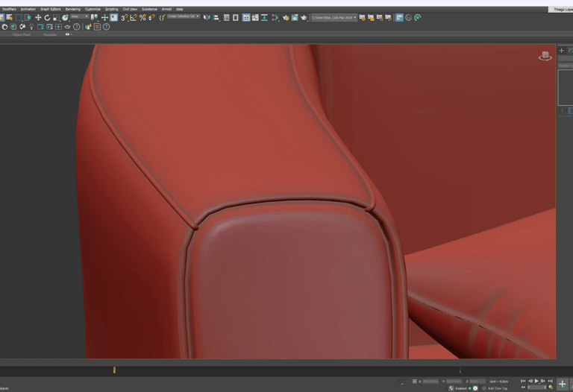
Task: Toggle Absolute/Offset transform type-in mode
Action: [x=414, y=382]
